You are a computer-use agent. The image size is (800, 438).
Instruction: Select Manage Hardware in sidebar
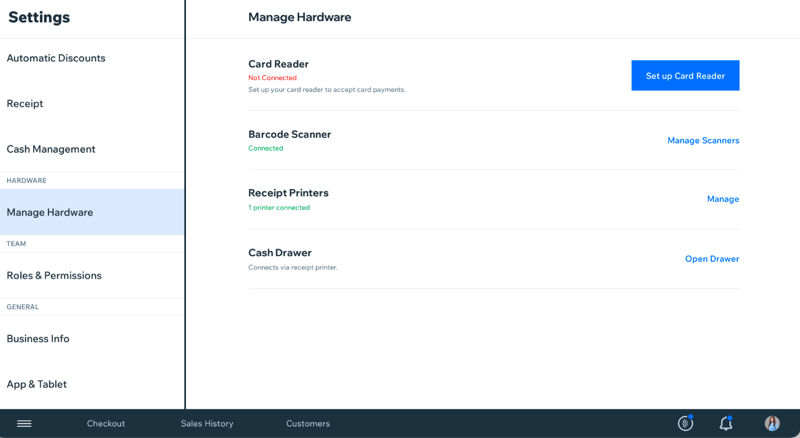(x=92, y=212)
